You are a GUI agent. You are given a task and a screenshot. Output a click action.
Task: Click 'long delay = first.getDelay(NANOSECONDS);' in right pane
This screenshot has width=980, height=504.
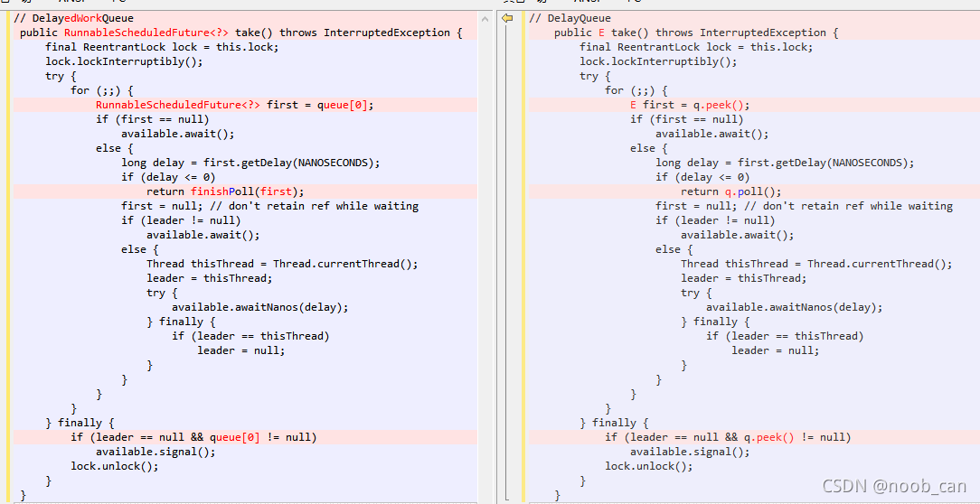(785, 163)
